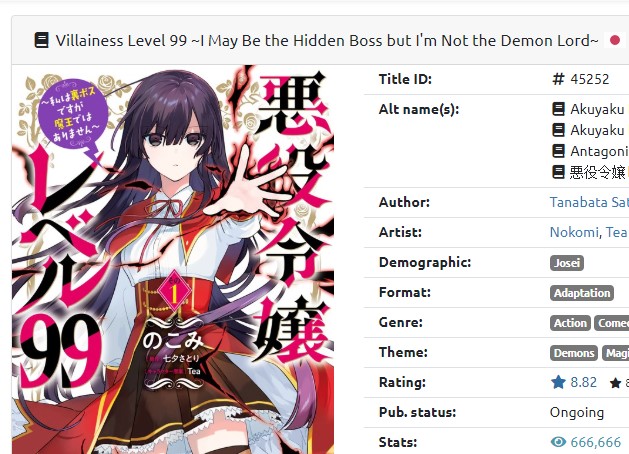Screen dimensions: 629x454
Task: Select the Action genre tag
Action: [x=570, y=323]
